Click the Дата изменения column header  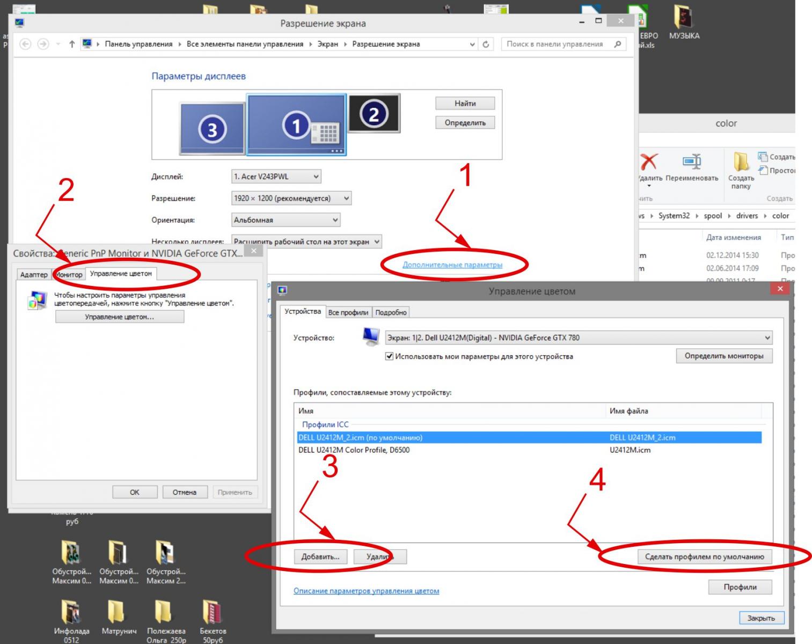point(734,237)
